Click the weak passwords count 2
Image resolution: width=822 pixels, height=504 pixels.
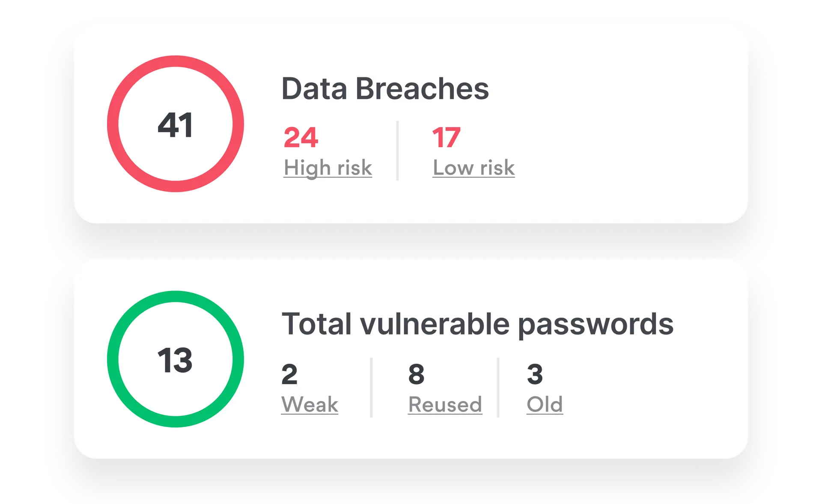[x=289, y=374]
